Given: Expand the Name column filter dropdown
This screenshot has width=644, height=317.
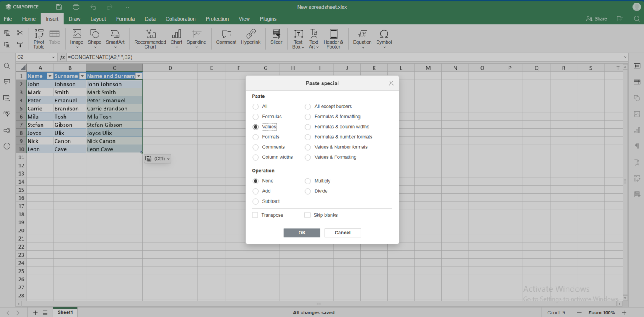Looking at the screenshot, I should (x=50, y=76).
